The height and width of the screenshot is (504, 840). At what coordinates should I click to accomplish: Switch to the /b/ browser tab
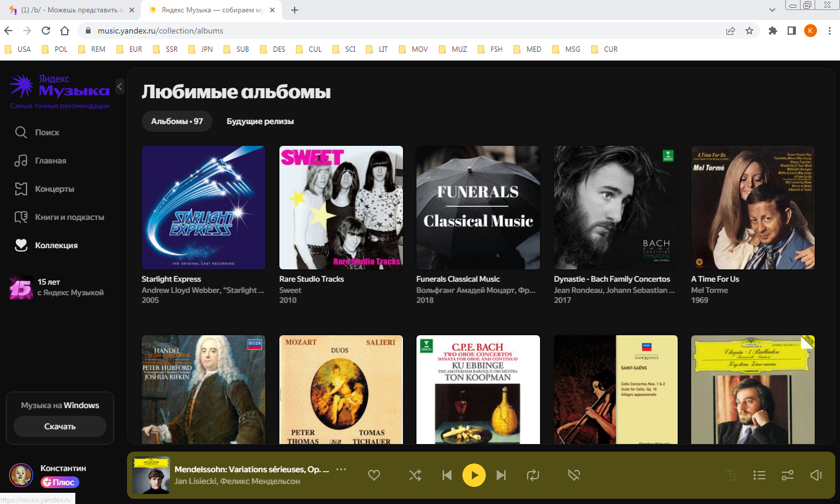click(71, 11)
